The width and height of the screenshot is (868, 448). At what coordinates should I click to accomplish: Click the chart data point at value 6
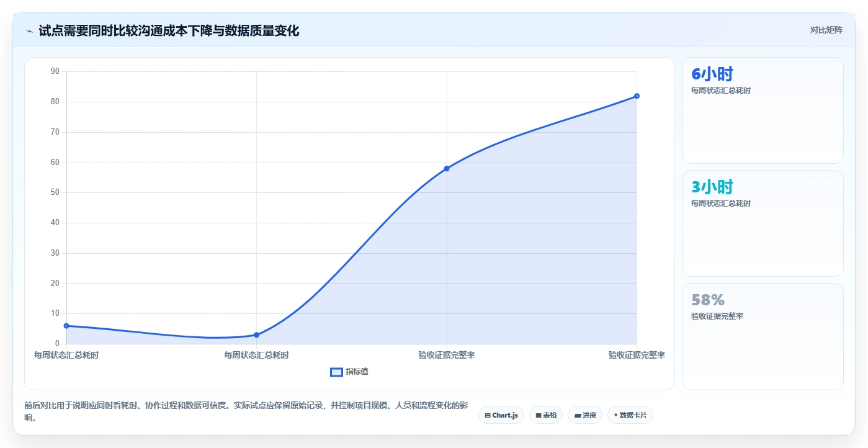click(x=66, y=326)
